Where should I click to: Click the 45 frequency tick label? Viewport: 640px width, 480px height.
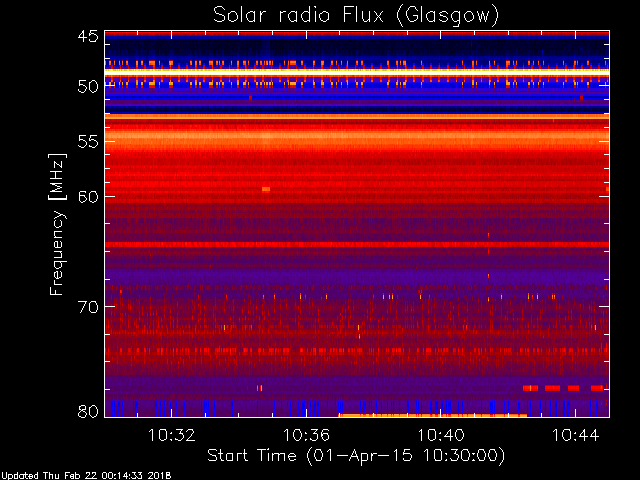click(x=88, y=36)
